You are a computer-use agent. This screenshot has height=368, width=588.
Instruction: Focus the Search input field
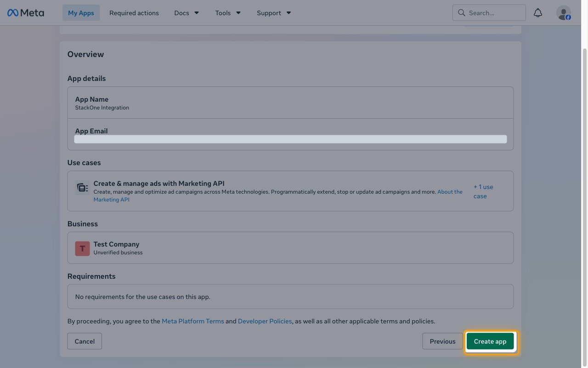click(x=489, y=13)
